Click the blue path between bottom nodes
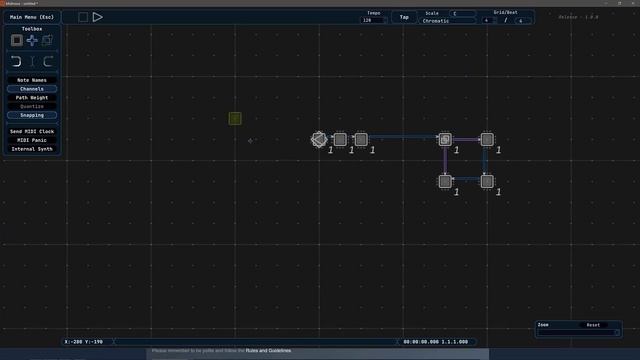 pyautogui.click(x=466, y=179)
